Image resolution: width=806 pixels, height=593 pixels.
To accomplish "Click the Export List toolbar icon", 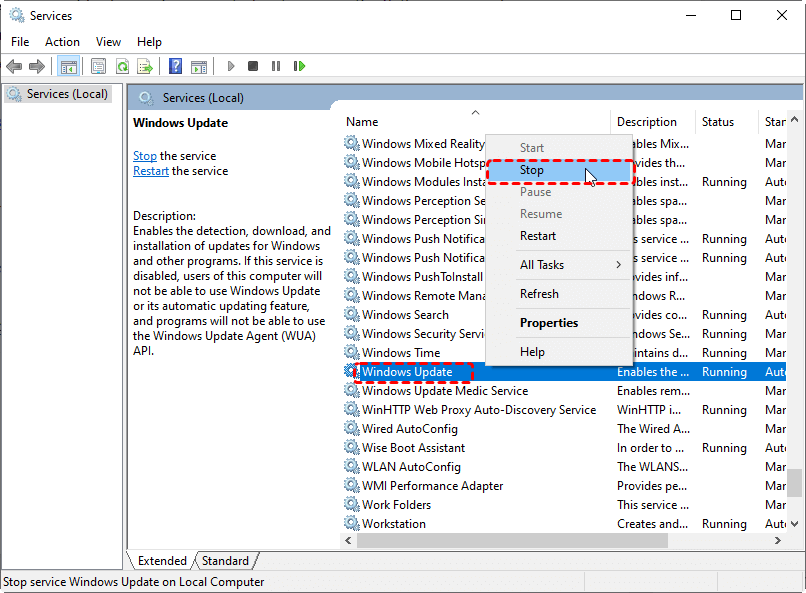I will pyautogui.click(x=145, y=66).
